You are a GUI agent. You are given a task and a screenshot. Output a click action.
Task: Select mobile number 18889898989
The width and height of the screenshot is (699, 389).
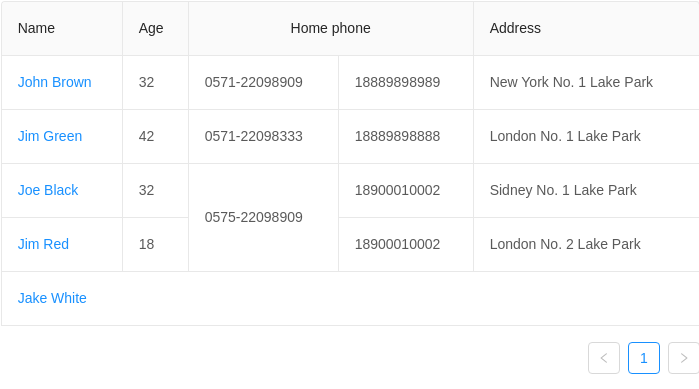click(397, 82)
